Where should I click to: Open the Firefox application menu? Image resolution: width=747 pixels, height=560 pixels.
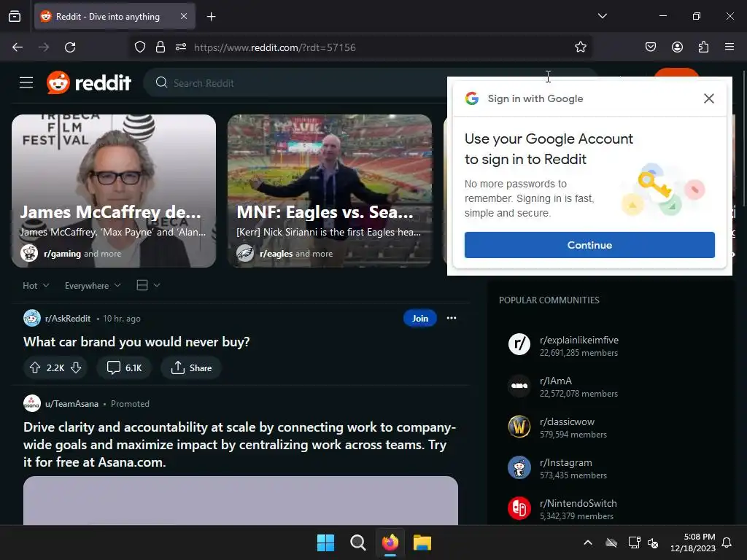click(x=729, y=47)
